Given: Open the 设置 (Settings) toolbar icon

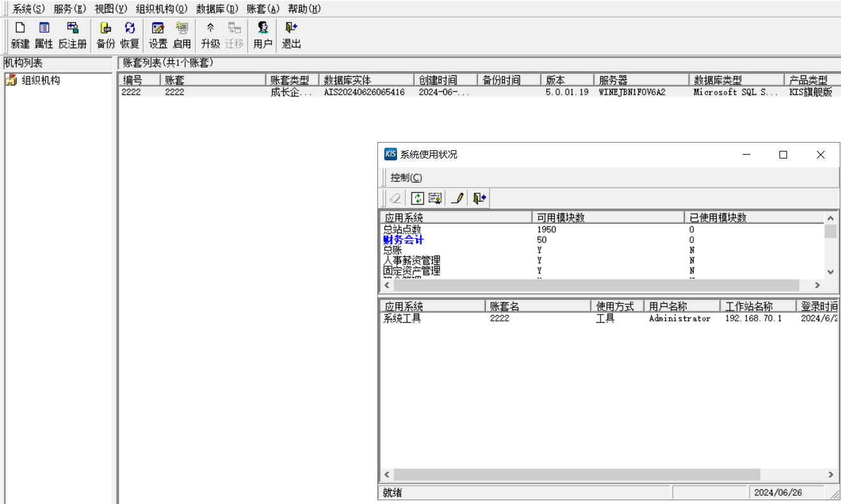Looking at the screenshot, I should click(x=158, y=35).
